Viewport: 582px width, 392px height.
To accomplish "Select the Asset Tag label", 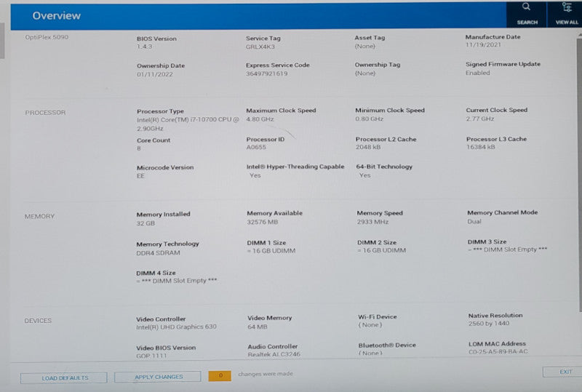I will 370,38.
